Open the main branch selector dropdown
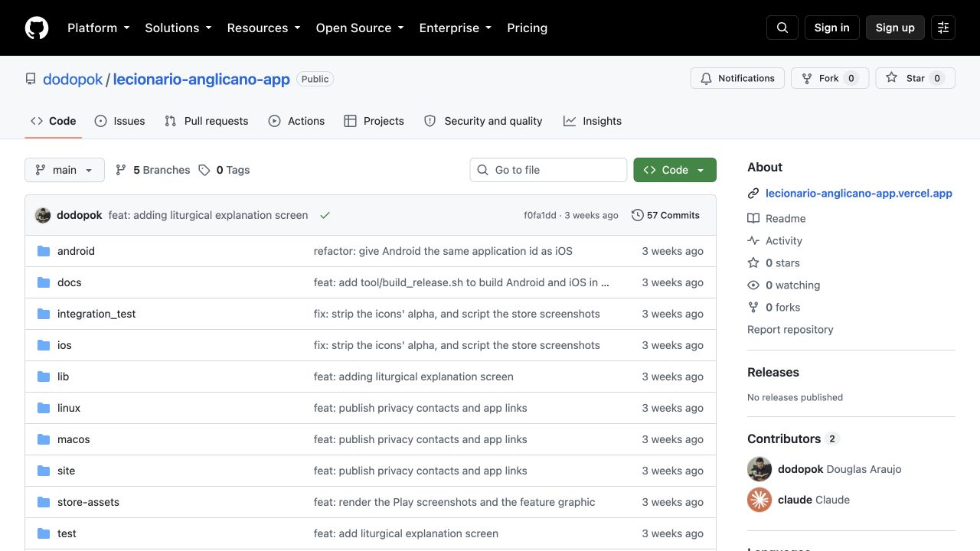980x551 pixels. (64, 170)
